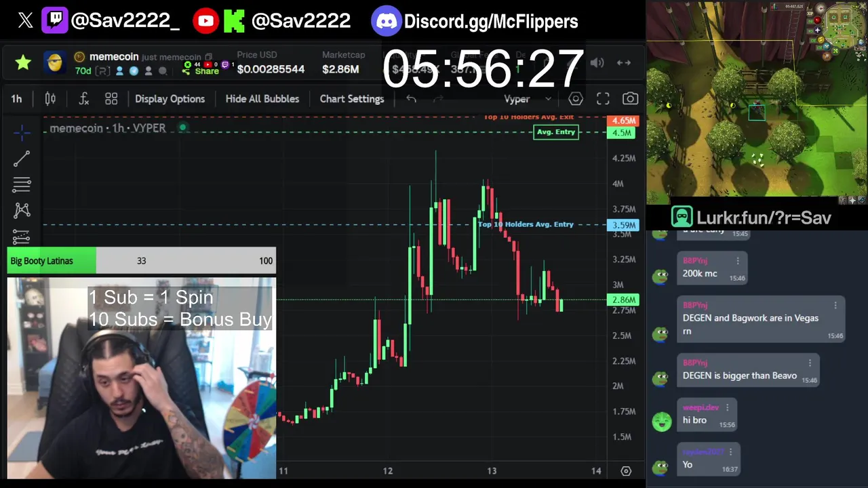Undo the last chart action

tap(411, 99)
